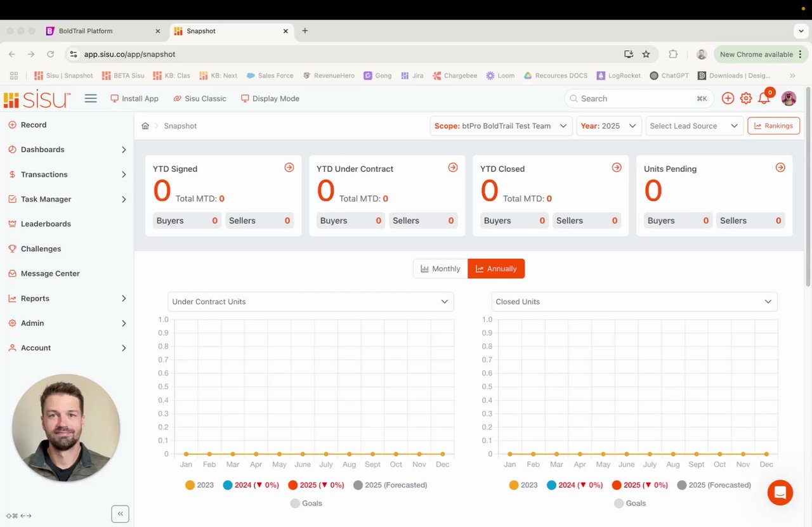Screen dimensions: 812x527
Task: Open the Year 2025 dropdown
Action: (x=609, y=126)
